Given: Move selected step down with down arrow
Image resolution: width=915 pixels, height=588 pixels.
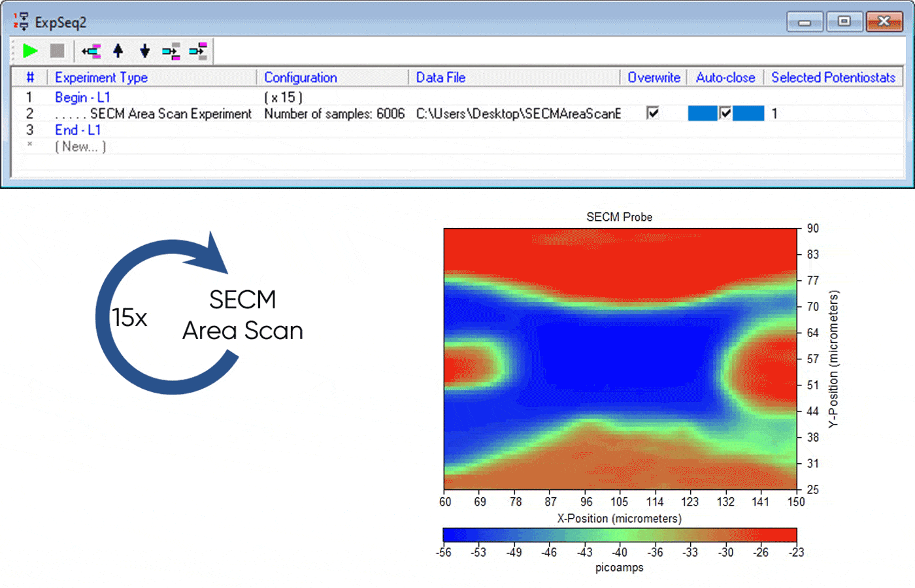Looking at the screenshot, I should point(144,51).
